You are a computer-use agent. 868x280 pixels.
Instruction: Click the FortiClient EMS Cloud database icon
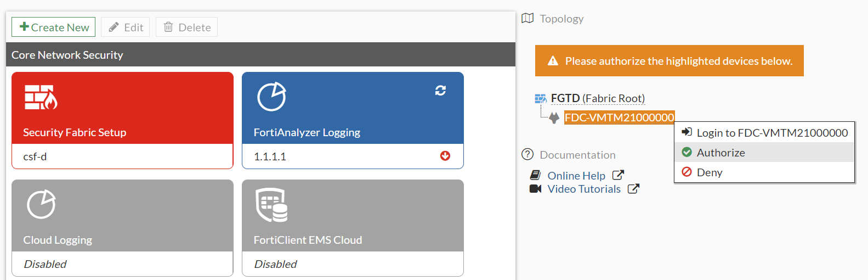(x=272, y=205)
